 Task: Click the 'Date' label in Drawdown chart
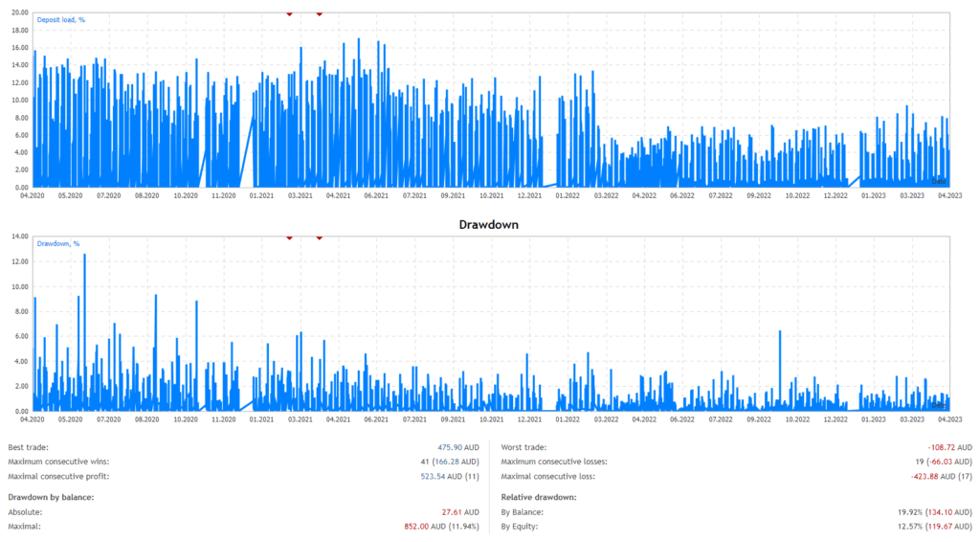click(939, 404)
